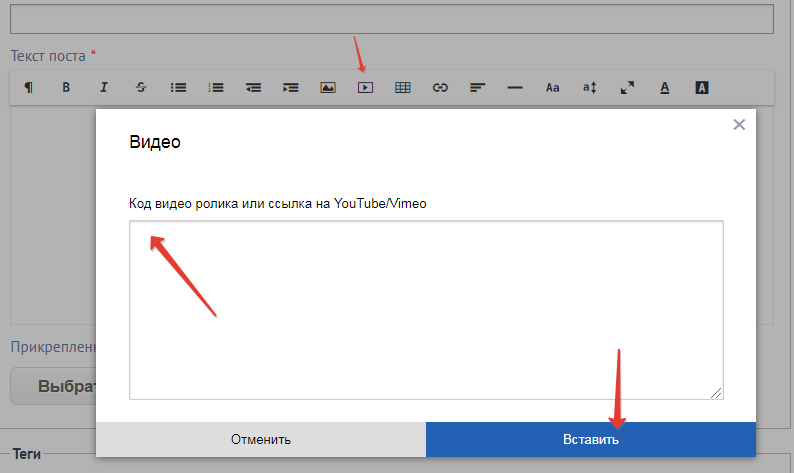794x473 pixels.
Task: Open the text alignment options
Action: point(477,88)
